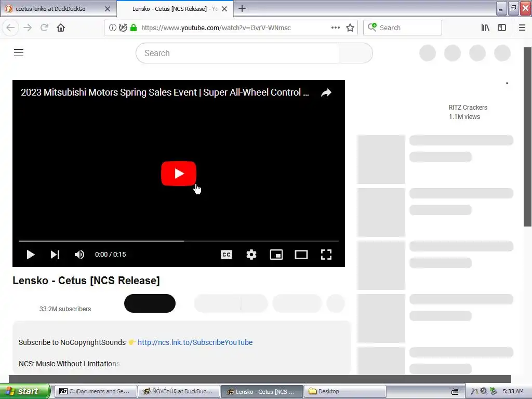Close the Lensko - Cetus YouTube tab
532x399 pixels.
coord(224,9)
